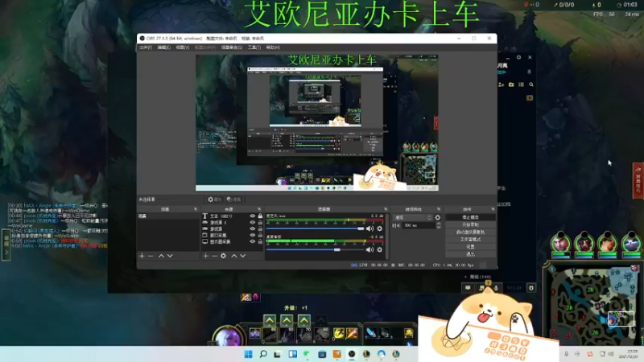The width and height of the screenshot is (644, 362).
Task: Open folder icon in background chat window
Action: point(511,84)
